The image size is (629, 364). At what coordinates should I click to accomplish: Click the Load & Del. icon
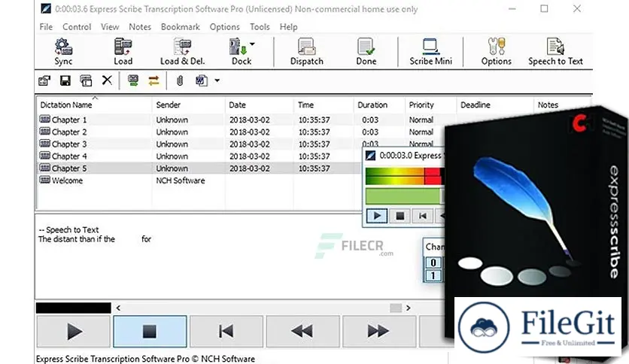click(x=182, y=51)
